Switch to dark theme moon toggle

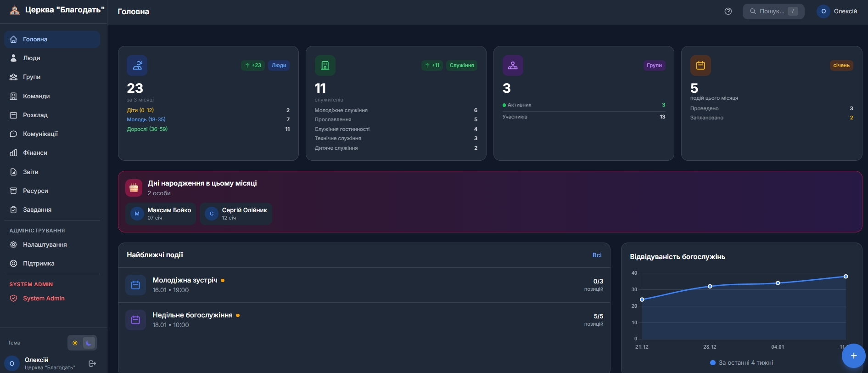[x=89, y=343]
